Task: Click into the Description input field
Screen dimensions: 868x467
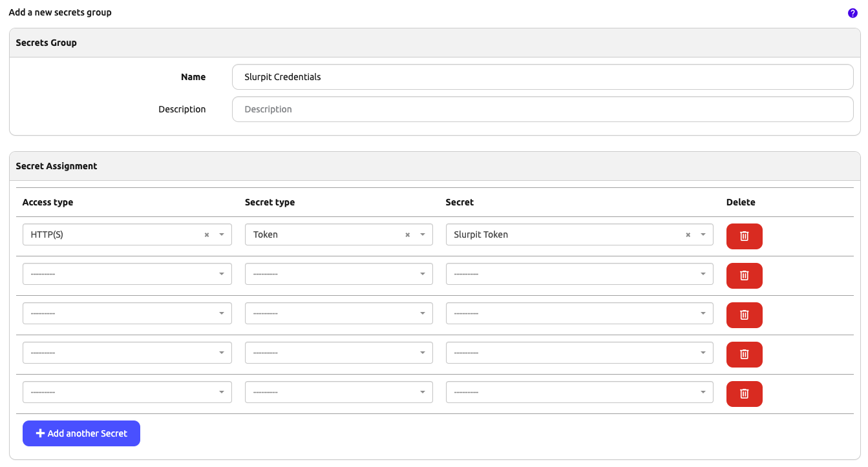Action: coord(542,109)
